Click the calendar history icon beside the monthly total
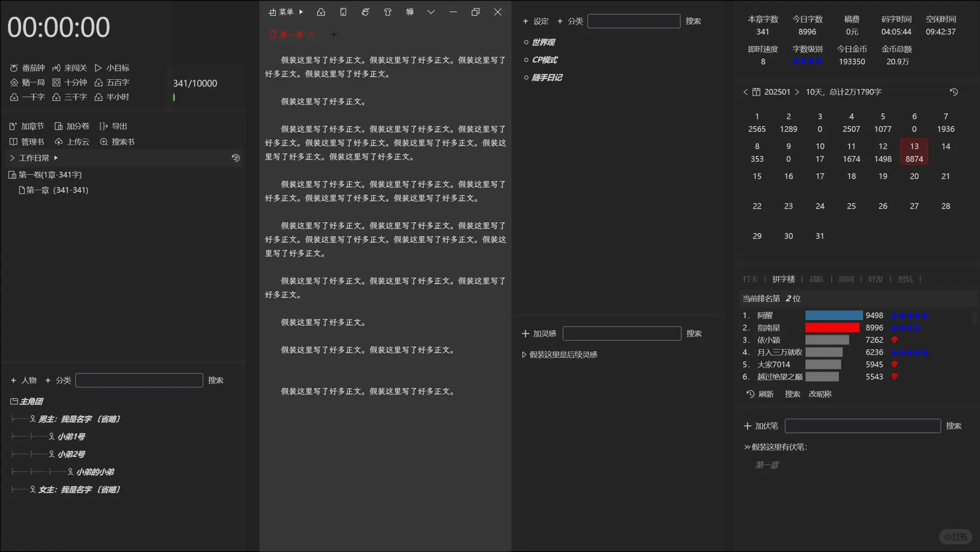980x552 pixels. tap(954, 92)
